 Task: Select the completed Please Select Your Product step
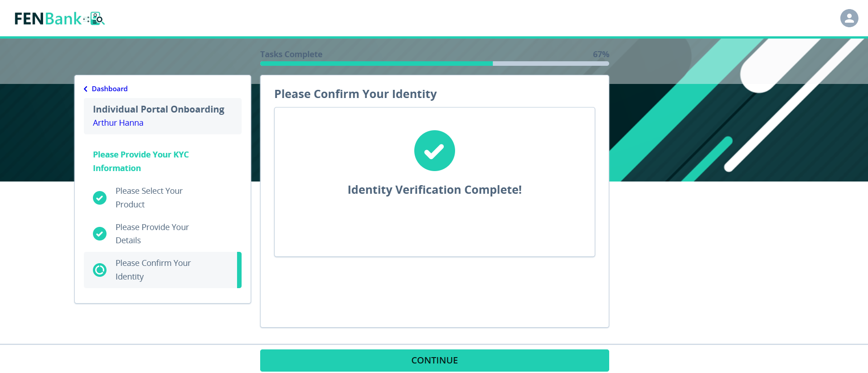[149, 198]
